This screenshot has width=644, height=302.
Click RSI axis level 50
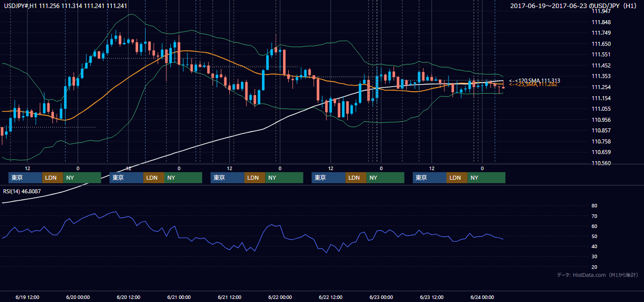tap(594, 236)
